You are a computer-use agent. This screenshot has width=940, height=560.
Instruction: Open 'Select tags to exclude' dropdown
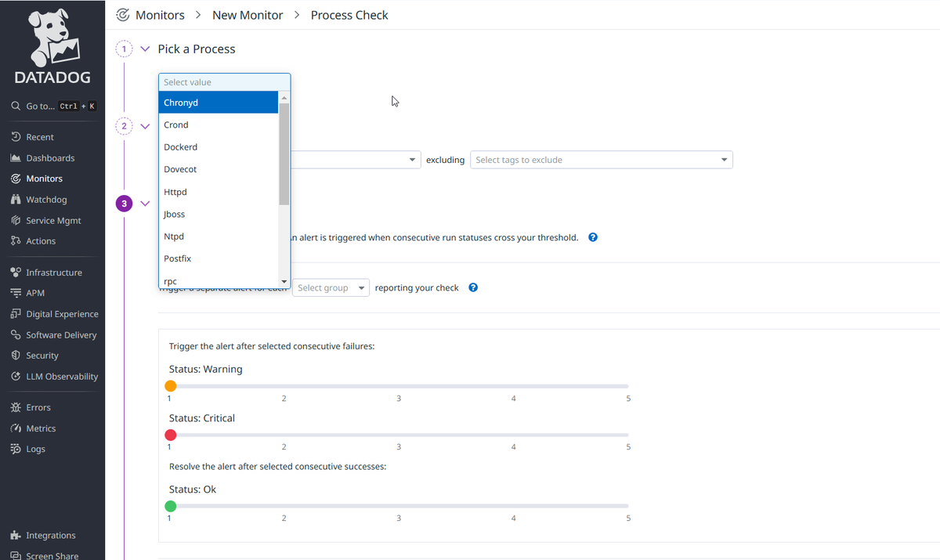601,160
